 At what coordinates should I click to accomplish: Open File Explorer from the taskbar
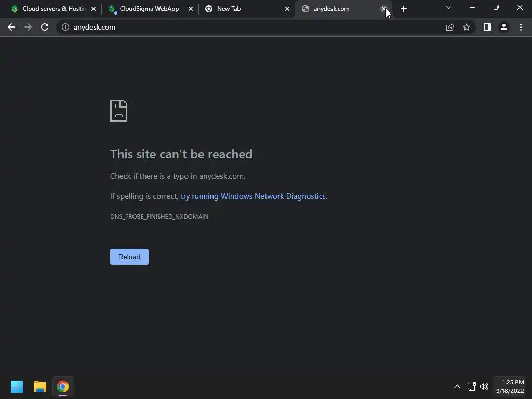coord(39,387)
